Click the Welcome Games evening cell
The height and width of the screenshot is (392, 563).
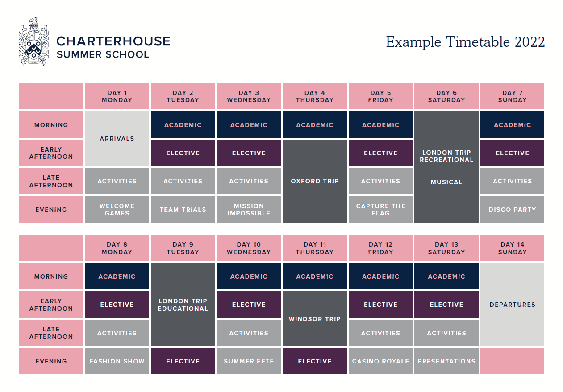(117, 210)
